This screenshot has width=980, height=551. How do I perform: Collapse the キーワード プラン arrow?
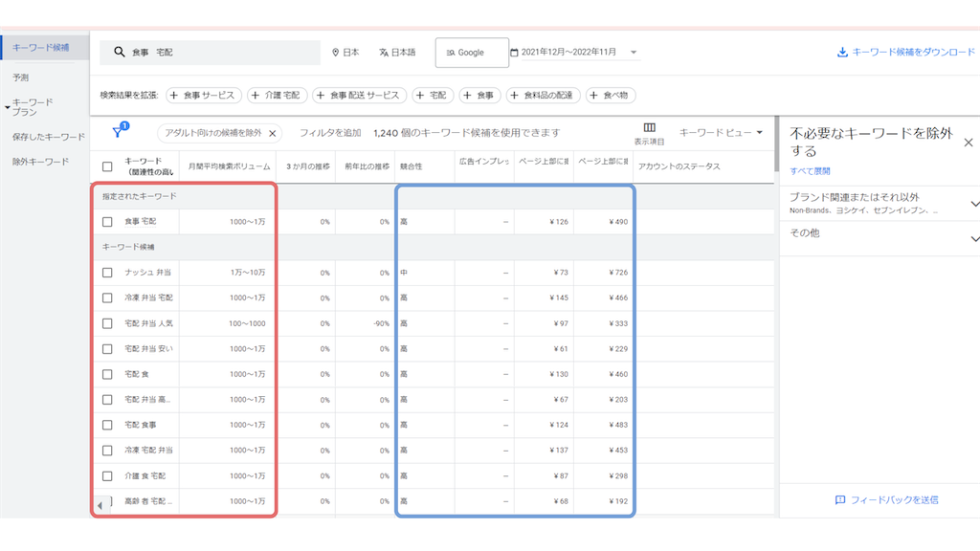point(7,107)
